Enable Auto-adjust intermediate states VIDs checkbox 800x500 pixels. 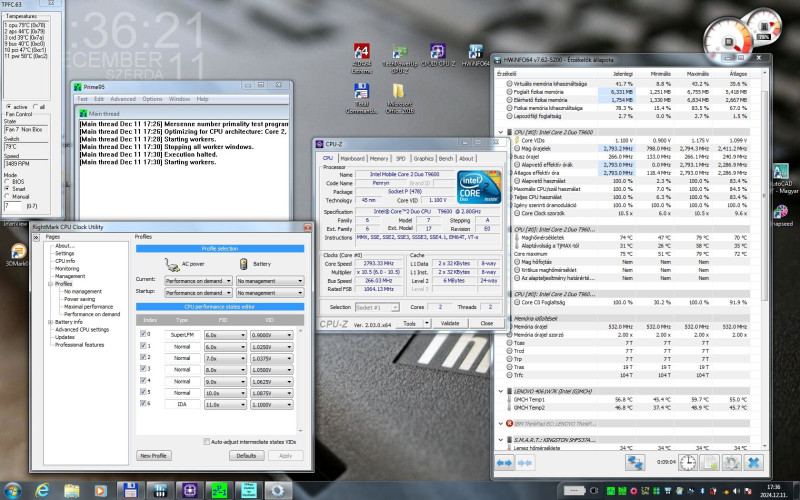(206, 441)
